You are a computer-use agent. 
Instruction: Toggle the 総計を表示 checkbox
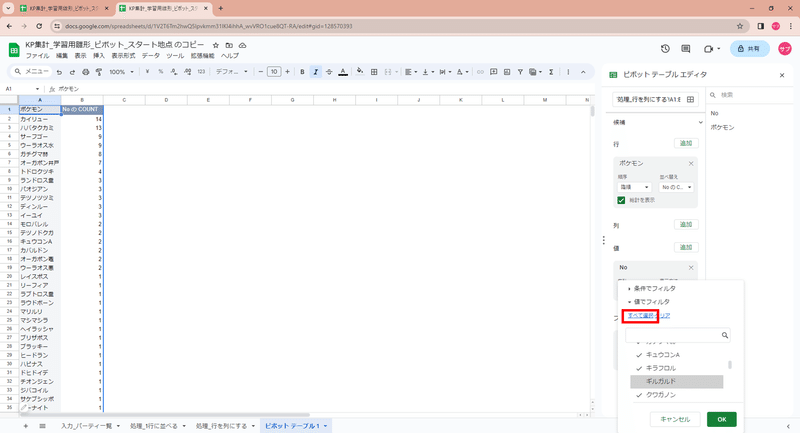tap(621, 200)
